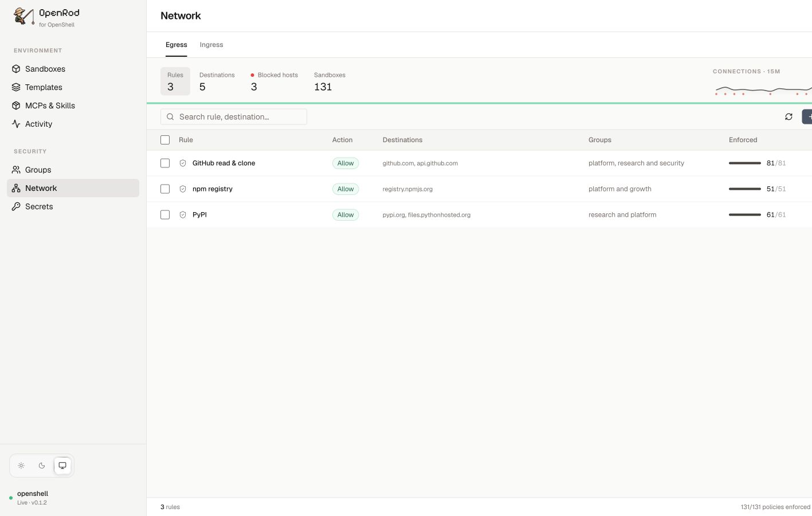Click the Network nodes icon
The width and height of the screenshot is (812, 516).
[16, 188]
